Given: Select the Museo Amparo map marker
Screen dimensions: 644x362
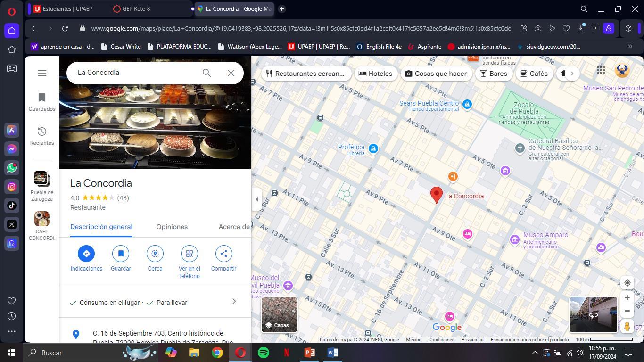Looking at the screenshot, I should point(515,239).
